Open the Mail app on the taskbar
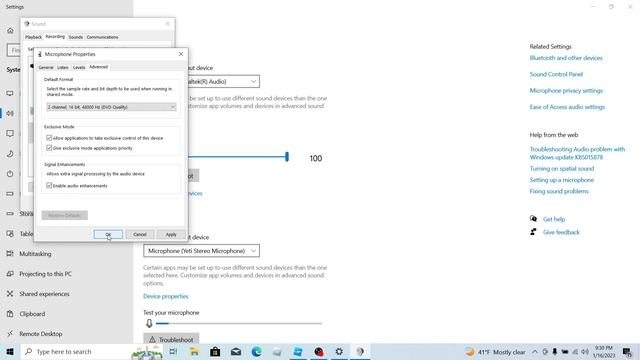The height and width of the screenshot is (360, 640). 236,351
